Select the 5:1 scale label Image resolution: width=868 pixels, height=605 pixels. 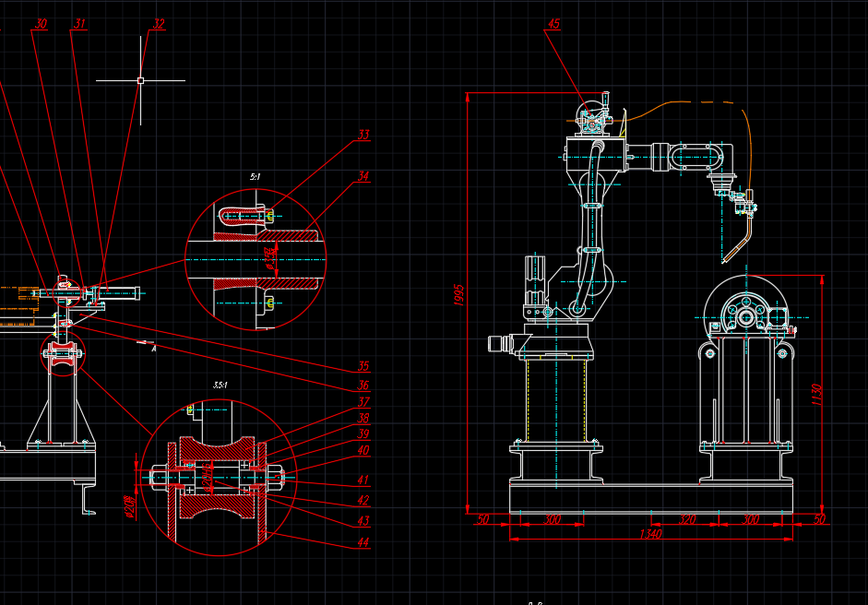coord(255,176)
